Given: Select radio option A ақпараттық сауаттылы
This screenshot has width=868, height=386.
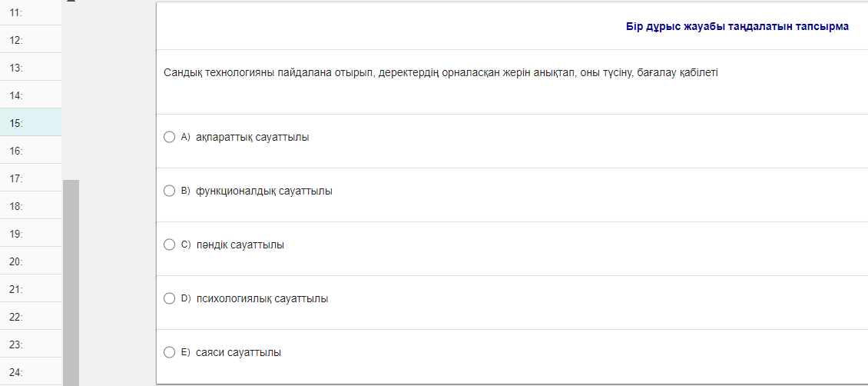Looking at the screenshot, I should click(x=170, y=137).
